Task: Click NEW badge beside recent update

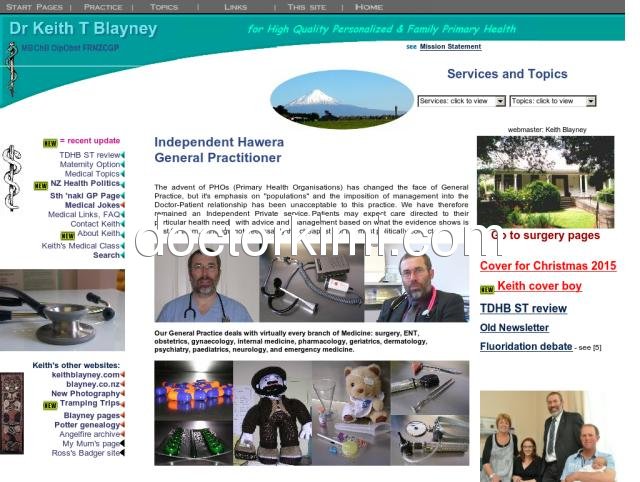Action: point(50,143)
